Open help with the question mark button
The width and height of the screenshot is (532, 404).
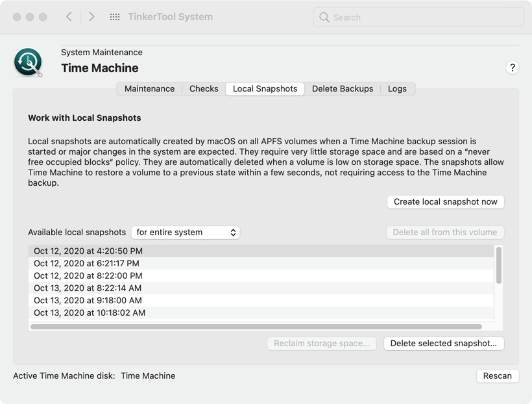(512, 68)
